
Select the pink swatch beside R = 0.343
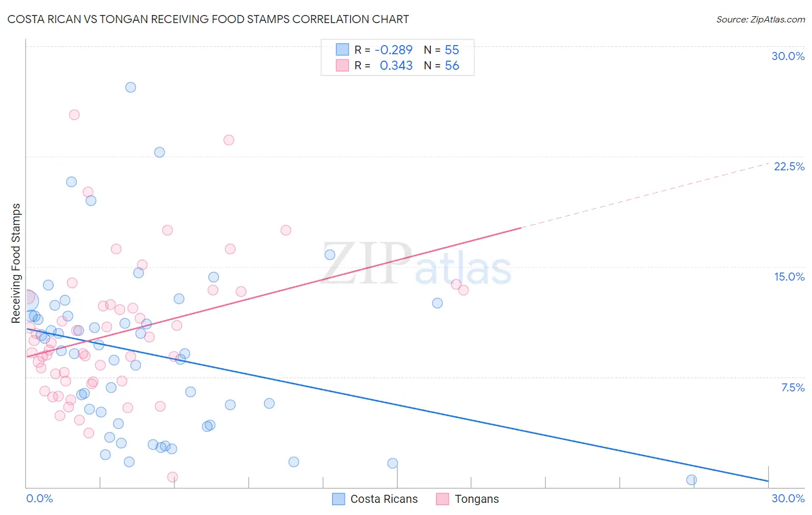[342, 66]
